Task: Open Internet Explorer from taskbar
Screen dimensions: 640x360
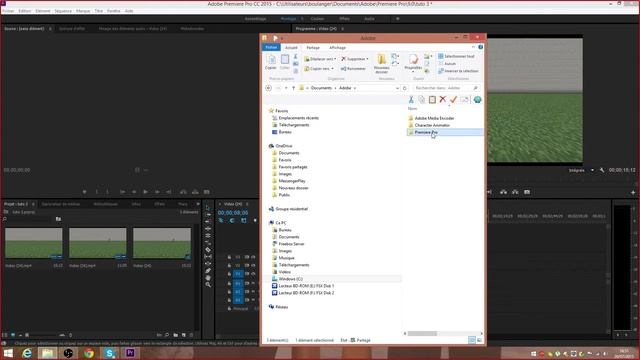Action: coord(27,353)
